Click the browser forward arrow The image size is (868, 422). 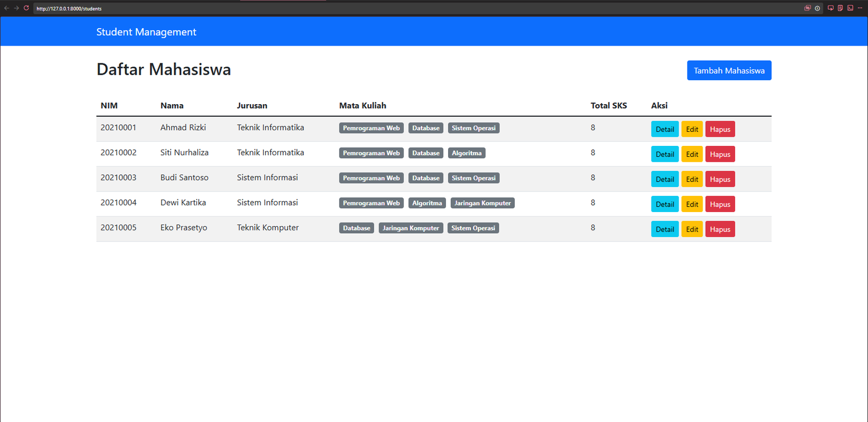[x=16, y=8]
